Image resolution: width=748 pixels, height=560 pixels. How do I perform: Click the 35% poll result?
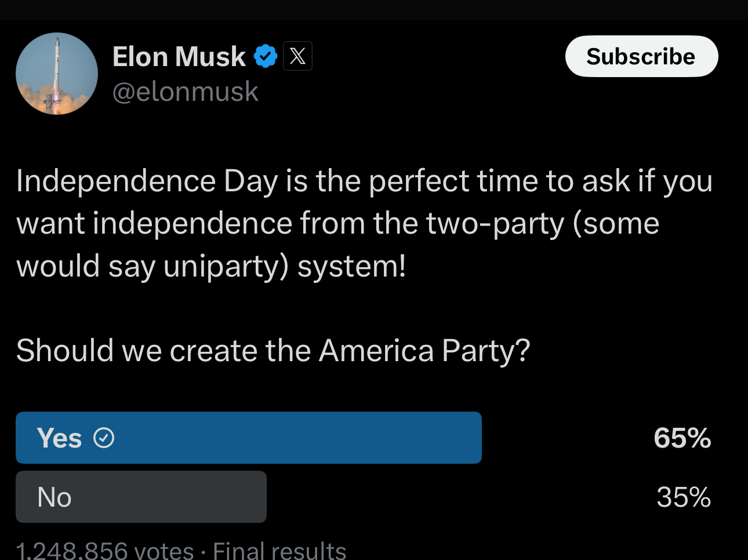684,497
